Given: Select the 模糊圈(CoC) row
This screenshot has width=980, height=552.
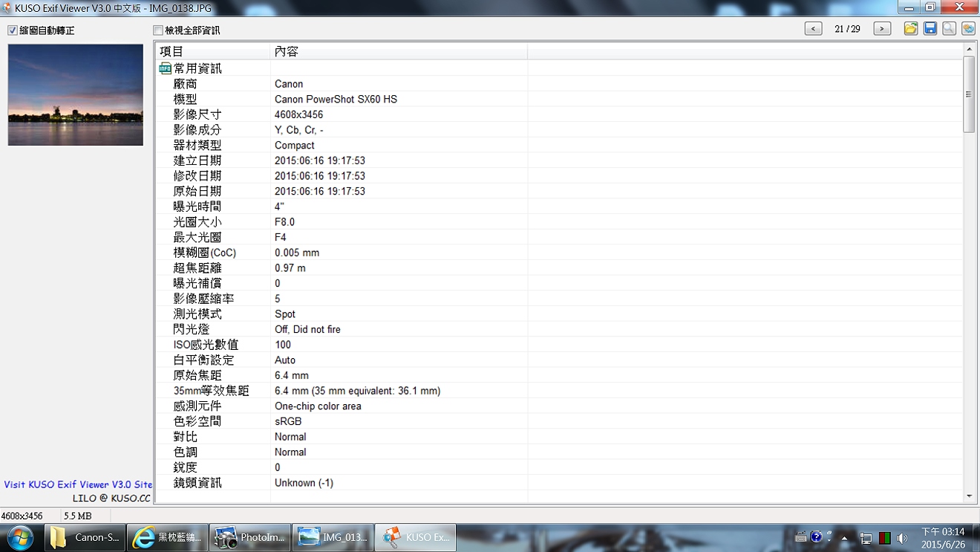Looking at the screenshot, I should (x=559, y=253).
